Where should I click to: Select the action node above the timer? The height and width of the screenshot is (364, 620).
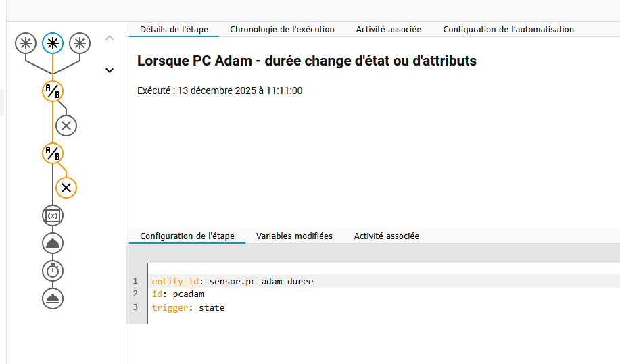click(x=53, y=243)
